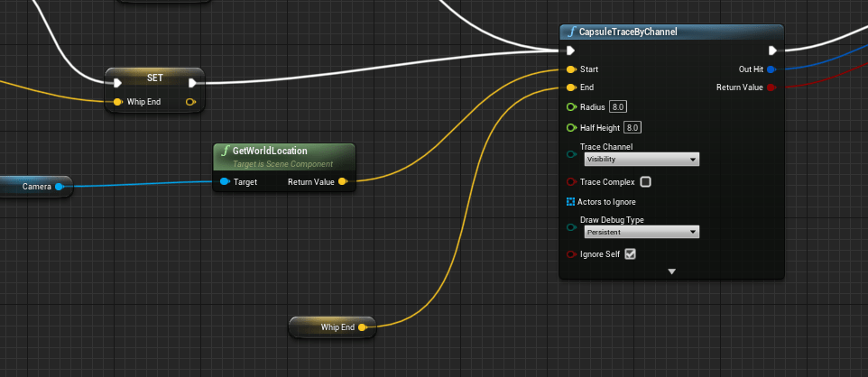Select the CapsuleTraceByChannel node title
868x377 pixels.
click(x=632, y=32)
